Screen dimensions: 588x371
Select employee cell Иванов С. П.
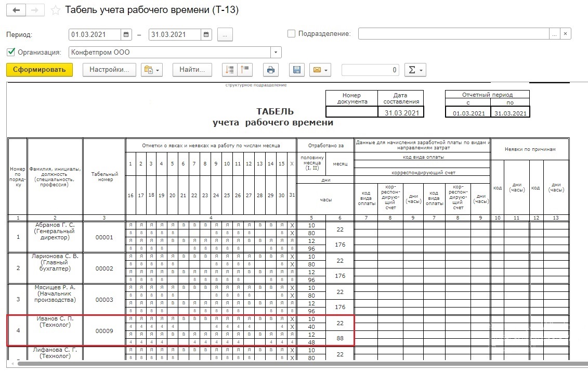click(x=55, y=330)
